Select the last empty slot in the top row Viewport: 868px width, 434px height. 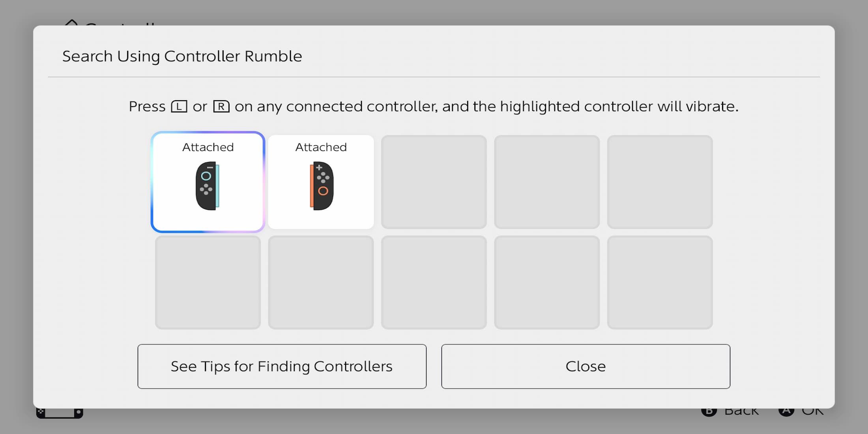pos(660,182)
